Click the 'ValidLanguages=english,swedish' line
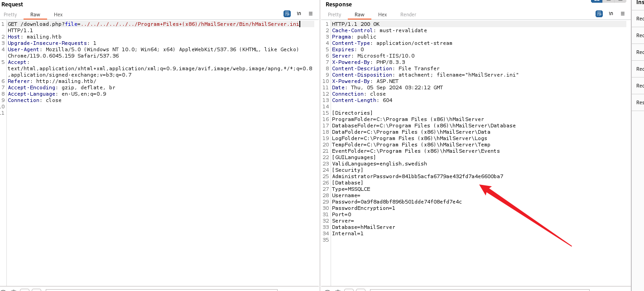 tap(380, 164)
